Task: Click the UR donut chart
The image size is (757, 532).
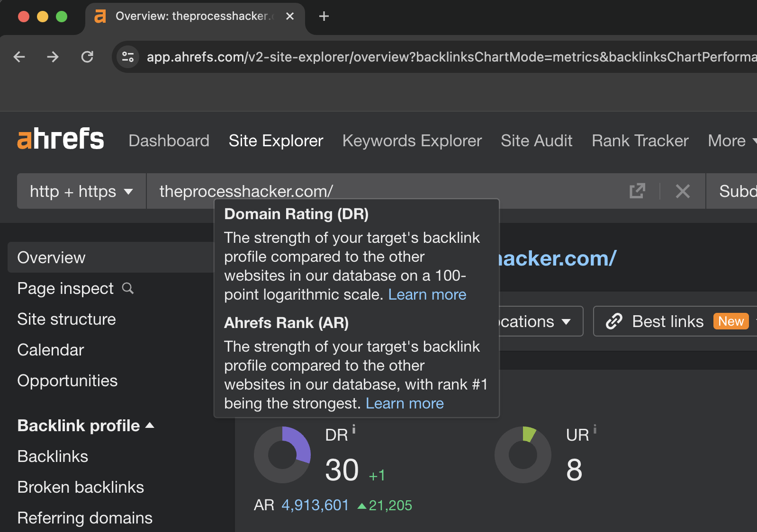Action: coord(523,455)
